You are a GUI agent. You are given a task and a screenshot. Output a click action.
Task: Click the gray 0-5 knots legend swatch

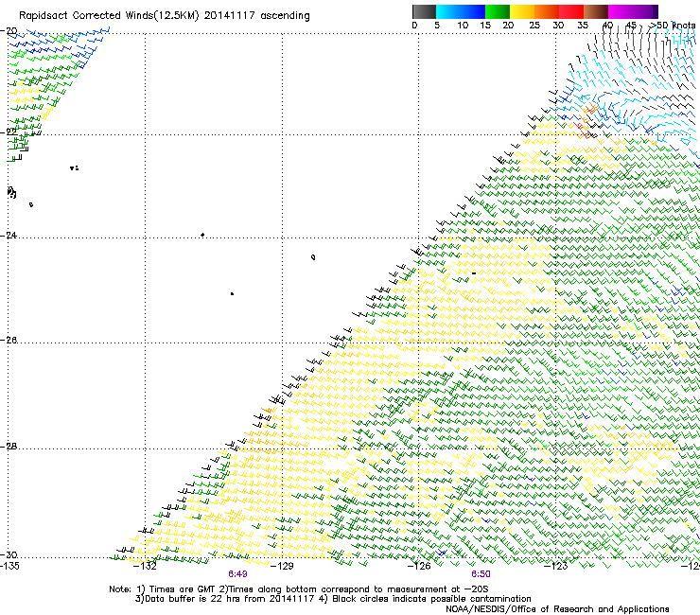click(x=424, y=11)
